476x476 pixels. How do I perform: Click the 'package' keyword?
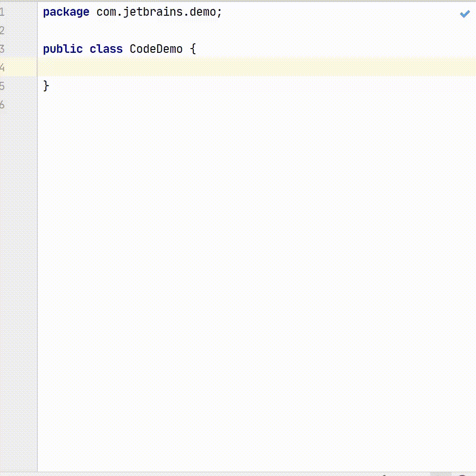tap(66, 12)
